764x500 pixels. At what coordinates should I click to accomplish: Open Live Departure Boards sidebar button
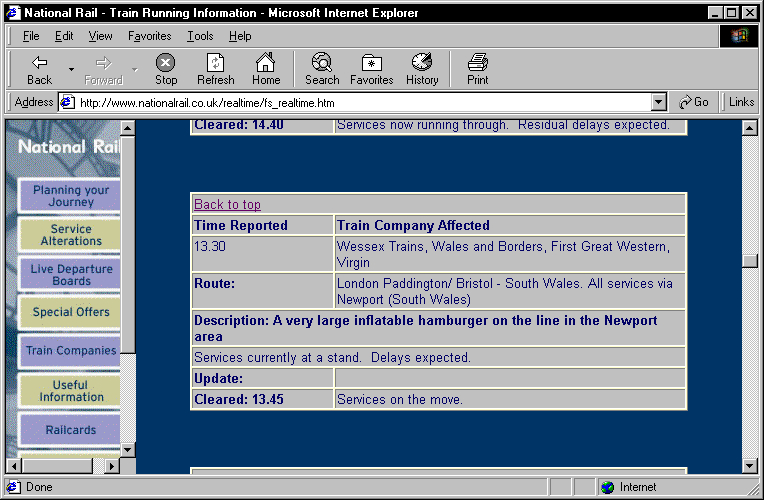(x=70, y=274)
